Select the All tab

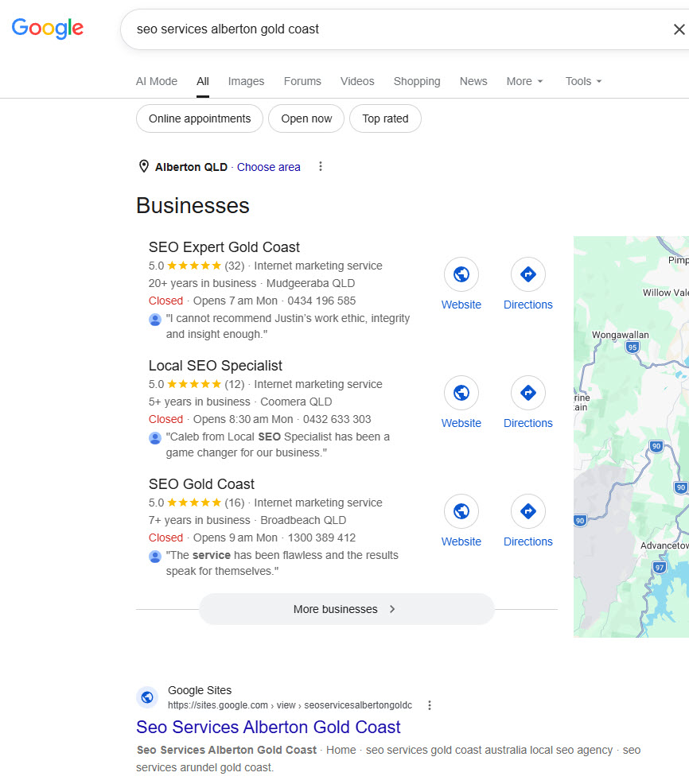(x=203, y=81)
